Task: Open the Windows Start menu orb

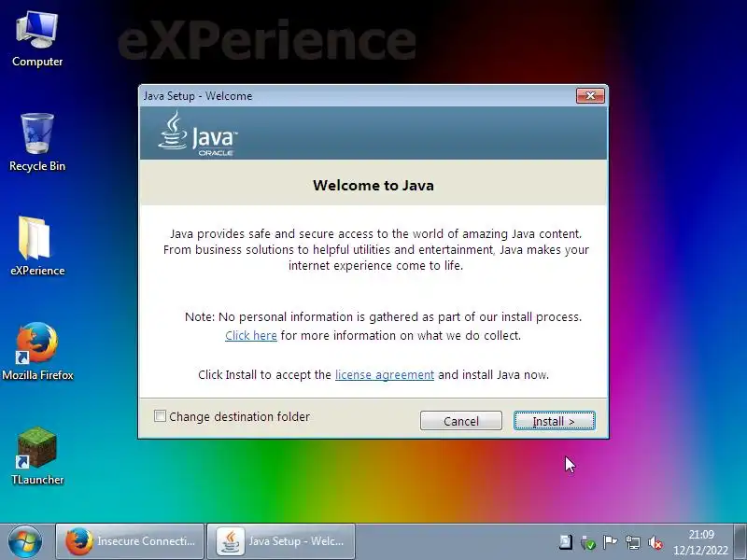Action: pyautogui.click(x=25, y=541)
